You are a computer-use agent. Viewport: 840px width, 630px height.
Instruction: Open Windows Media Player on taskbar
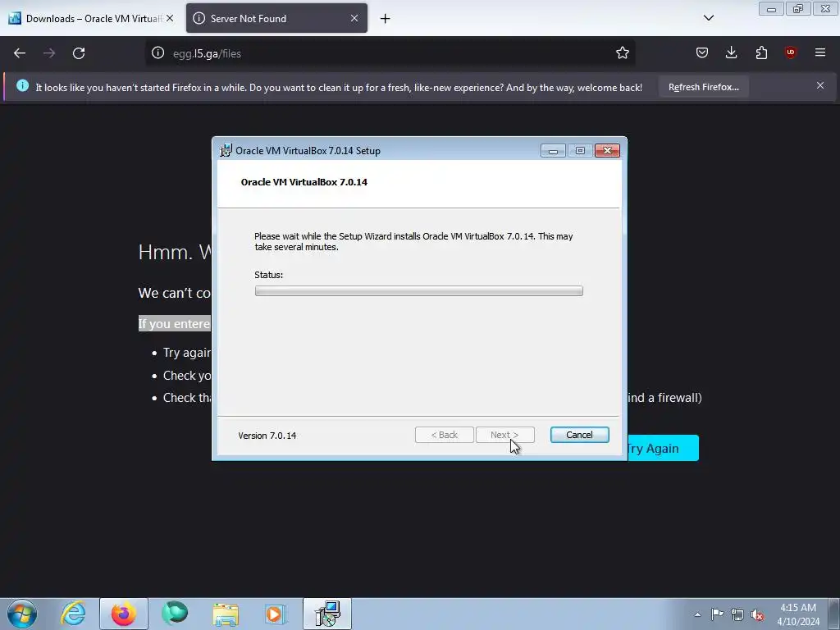coord(276,614)
